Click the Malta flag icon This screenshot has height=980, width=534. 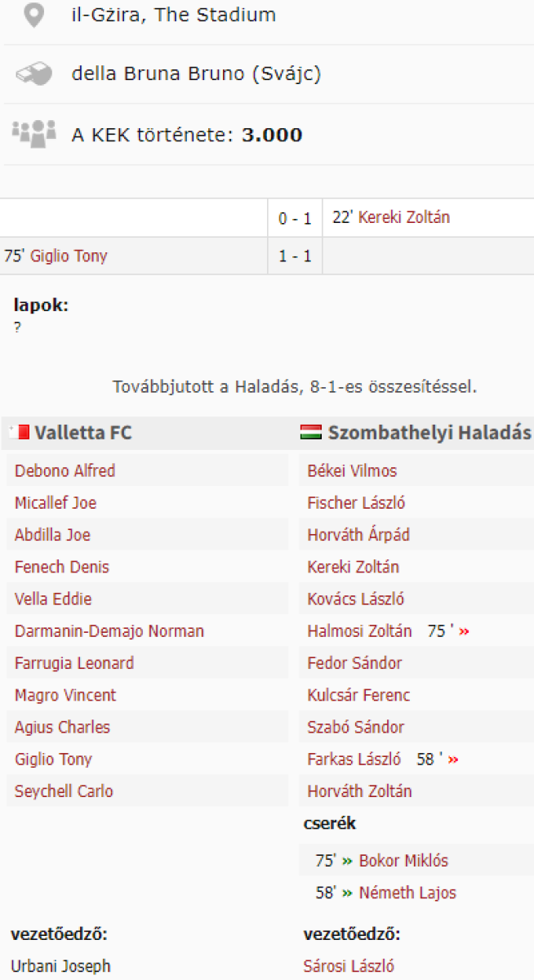[x=19, y=433]
